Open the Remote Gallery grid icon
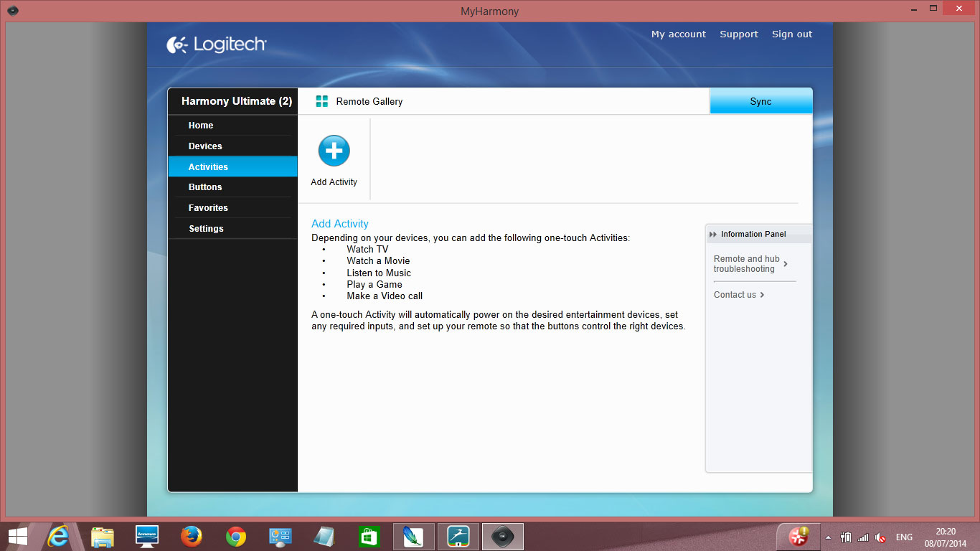The image size is (980, 551). click(x=322, y=101)
